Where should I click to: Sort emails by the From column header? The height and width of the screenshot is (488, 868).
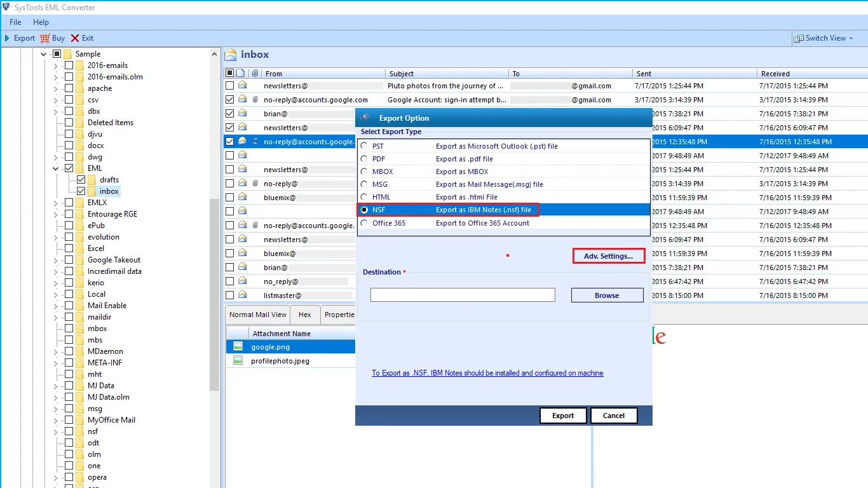pyautogui.click(x=323, y=74)
